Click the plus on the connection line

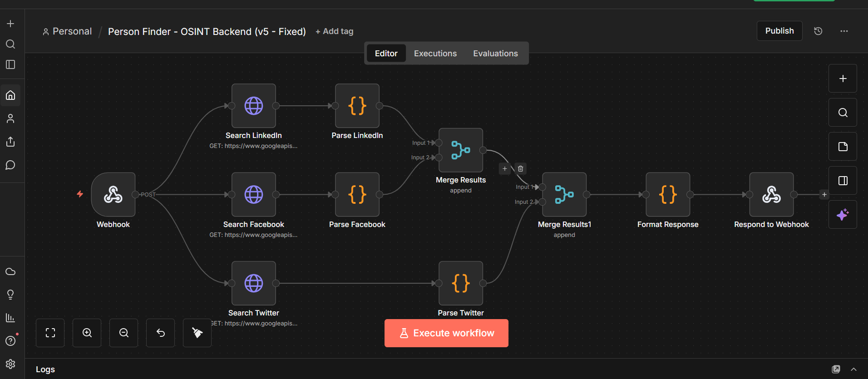tap(504, 168)
